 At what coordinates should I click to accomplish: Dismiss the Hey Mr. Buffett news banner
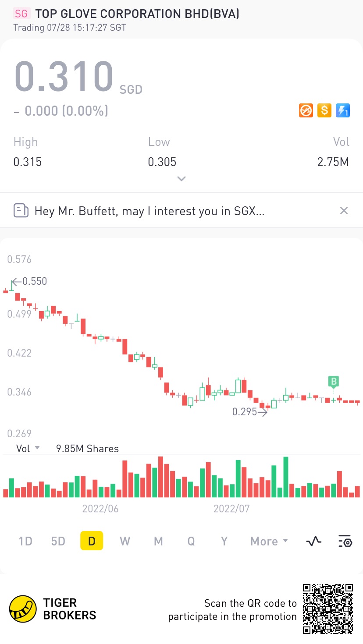click(x=344, y=211)
